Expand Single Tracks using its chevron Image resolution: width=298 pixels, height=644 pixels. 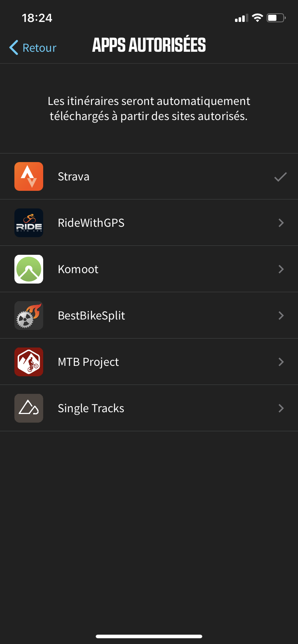281,408
